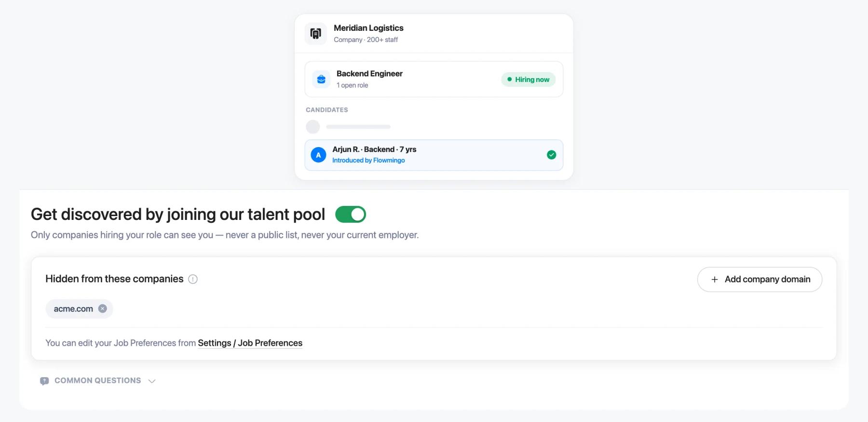Click the info icon beside Hidden from these companies
The height and width of the screenshot is (422, 868).
[193, 279]
